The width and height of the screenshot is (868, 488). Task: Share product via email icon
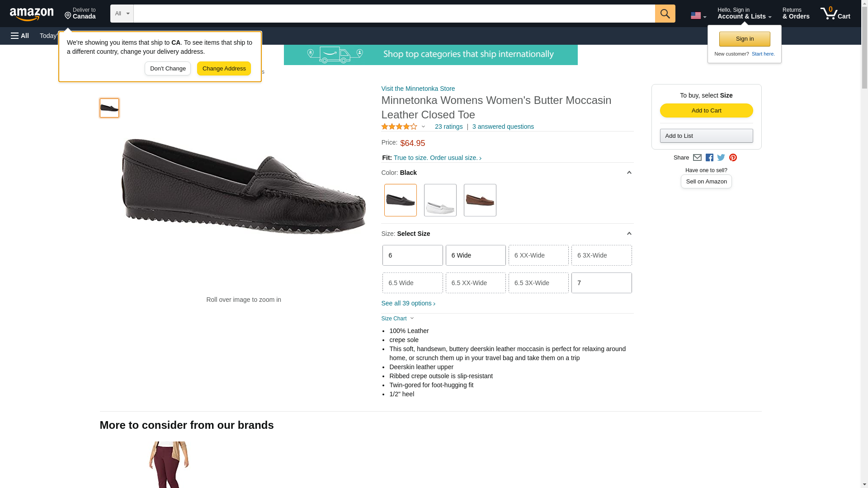point(697,158)
